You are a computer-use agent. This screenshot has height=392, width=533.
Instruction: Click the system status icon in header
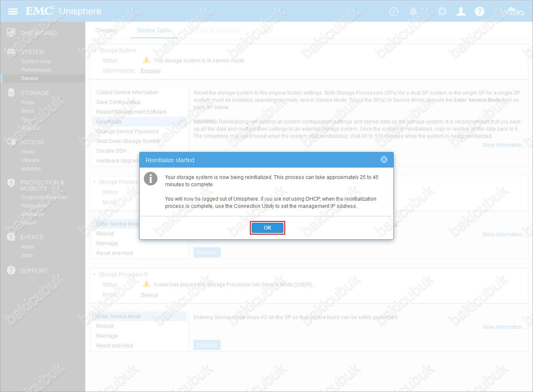coord(394,11)
